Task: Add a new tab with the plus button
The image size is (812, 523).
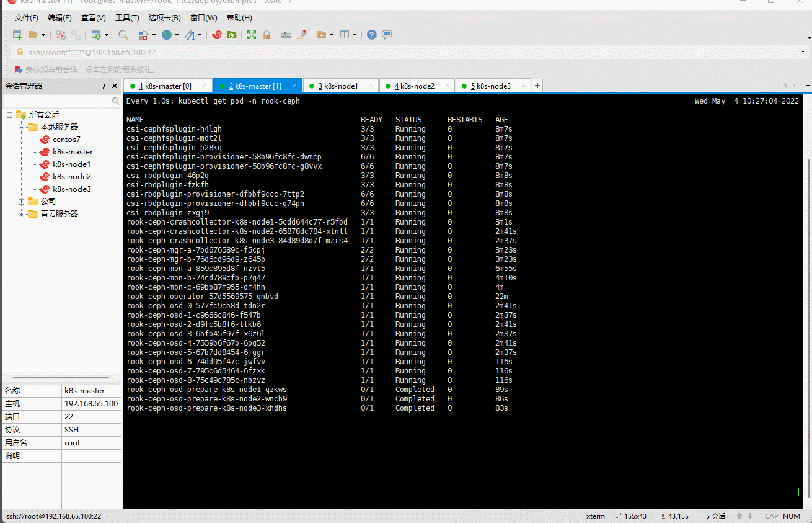Action: 537,86
